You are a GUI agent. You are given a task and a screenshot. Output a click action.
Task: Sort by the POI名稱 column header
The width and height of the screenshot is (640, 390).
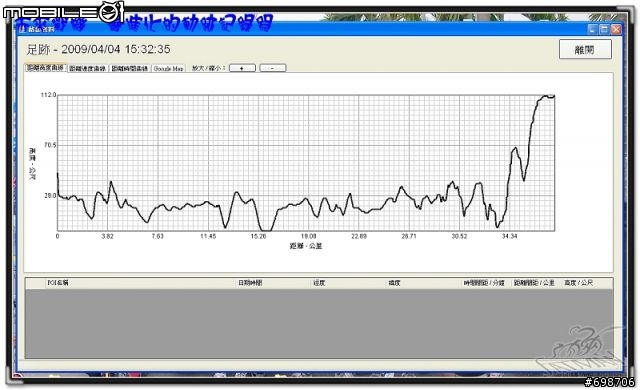pyautogui.click(x=58, y=283)
